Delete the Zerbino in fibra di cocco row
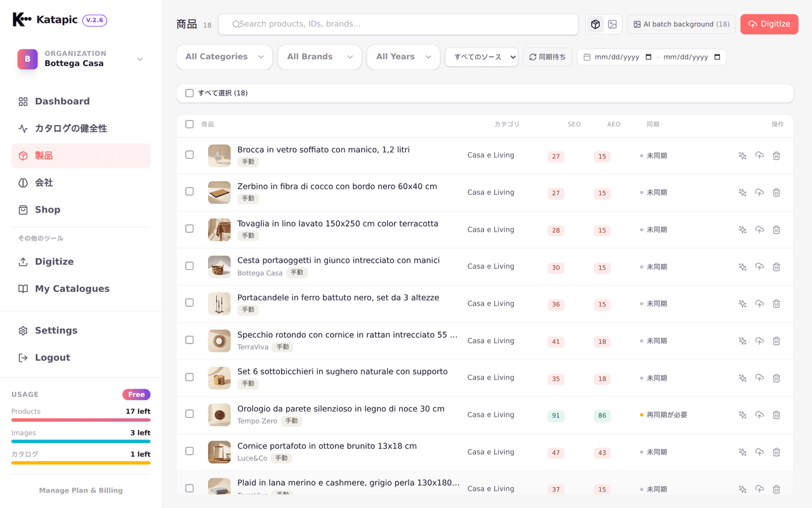Image resolution: width=812 pixels, height=508 pixels. point(776,192)
